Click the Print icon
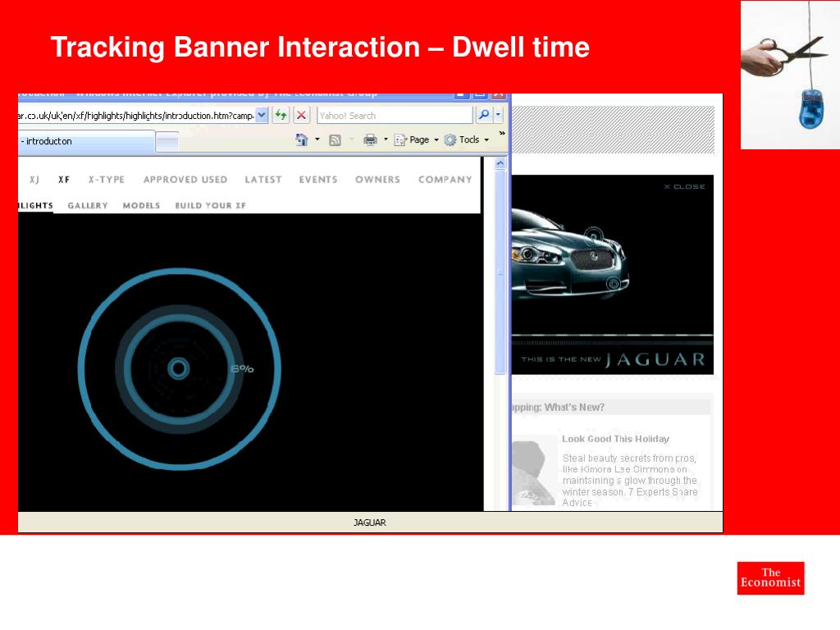The width and height of the screenshot is (840, 630). point(370,139)
